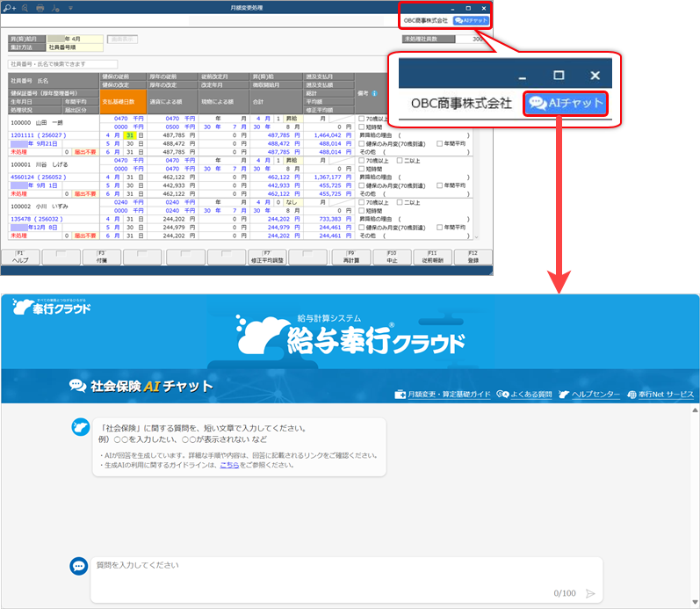Click the 昇(降)給月 field showing 年 4月
700x609 pixels.
[x=75, y=40]
